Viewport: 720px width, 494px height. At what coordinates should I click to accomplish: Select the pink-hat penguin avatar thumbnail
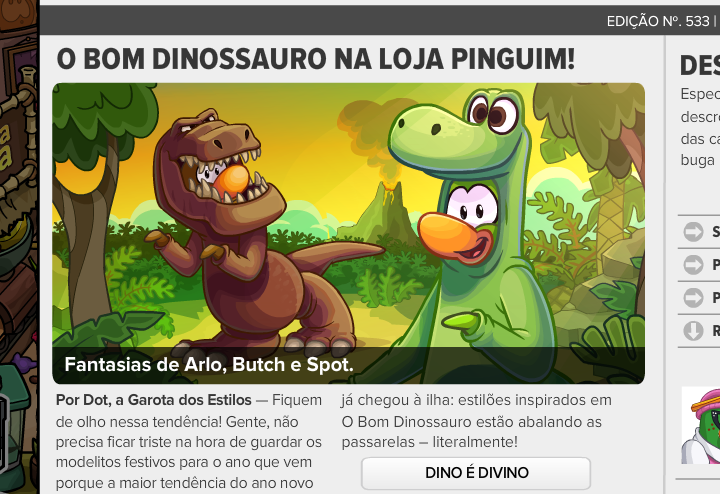[x=701, y=425]
